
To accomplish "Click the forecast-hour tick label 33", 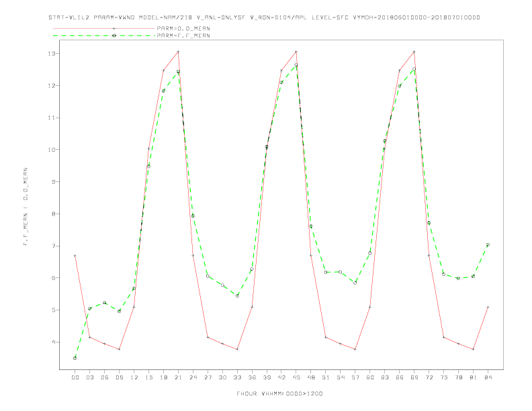I will click(x=237, y=377).
